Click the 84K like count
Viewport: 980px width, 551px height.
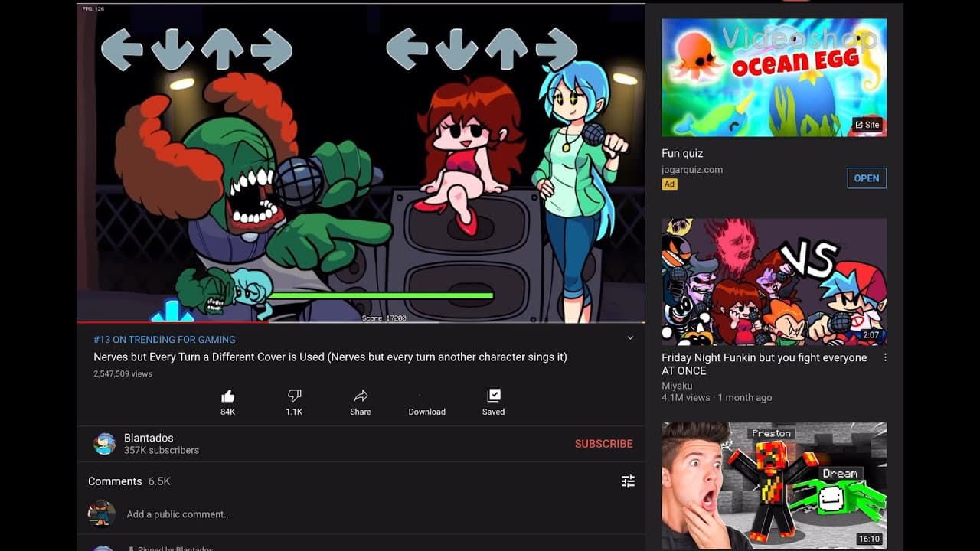point(227,412)
